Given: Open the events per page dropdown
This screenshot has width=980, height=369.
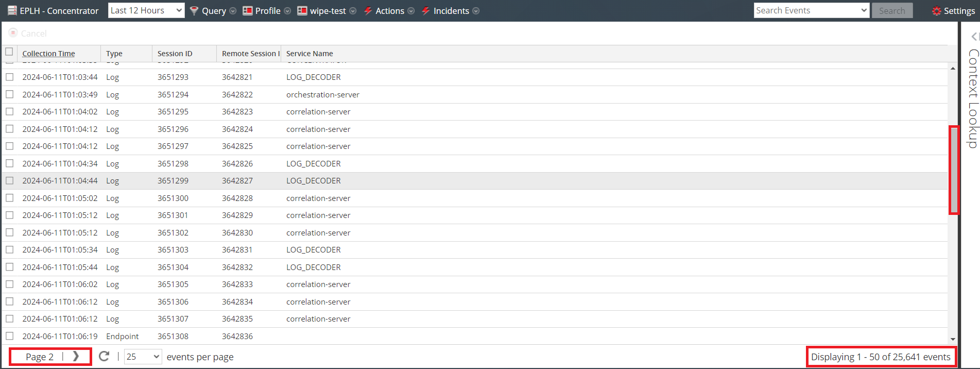Looking at the screenshot, I should 143,357.
